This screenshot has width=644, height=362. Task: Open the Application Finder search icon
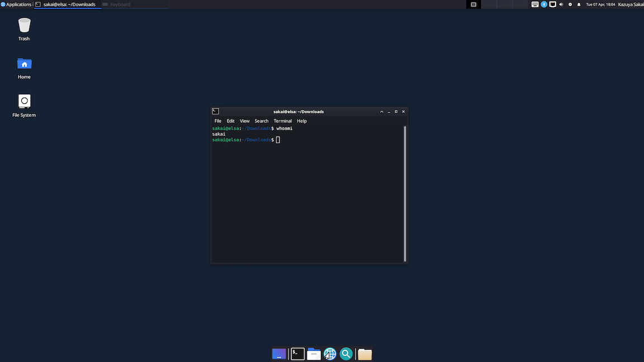tap(346, 354)
